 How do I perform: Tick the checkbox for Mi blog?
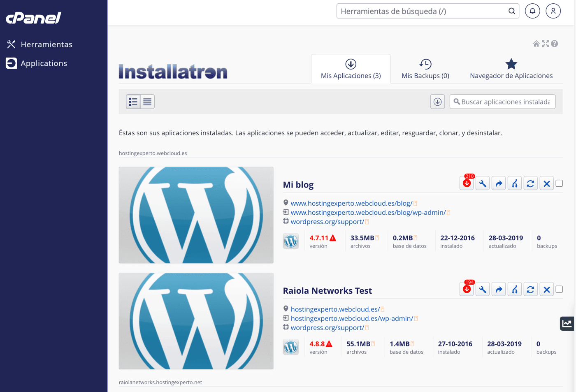(559, 183)
